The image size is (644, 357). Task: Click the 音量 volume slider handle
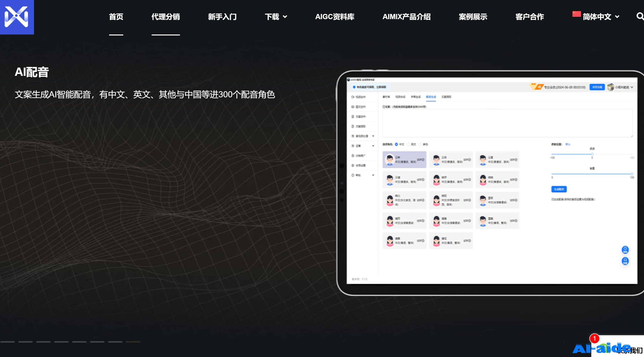[x=632, y=174]
